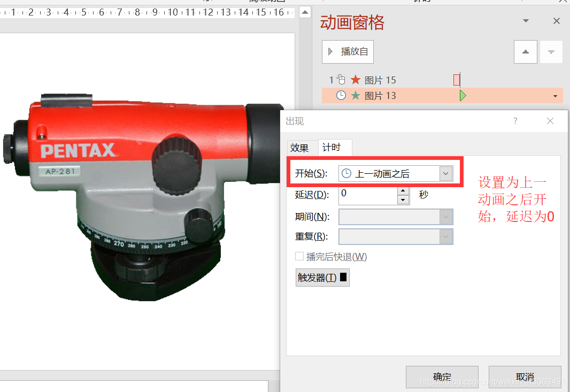
Task: Click the help question mark in 出现 dialog
Action: 515,121
